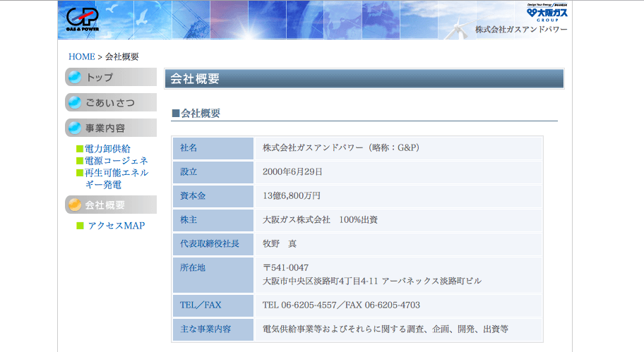Click blue orb icon beside トップ
Image resolution: width=644 pixels, height=352 pixels.
[75, 77]
